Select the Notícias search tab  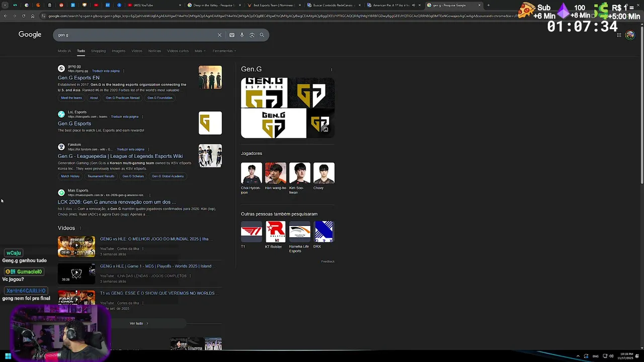click(x=154, y=51)
